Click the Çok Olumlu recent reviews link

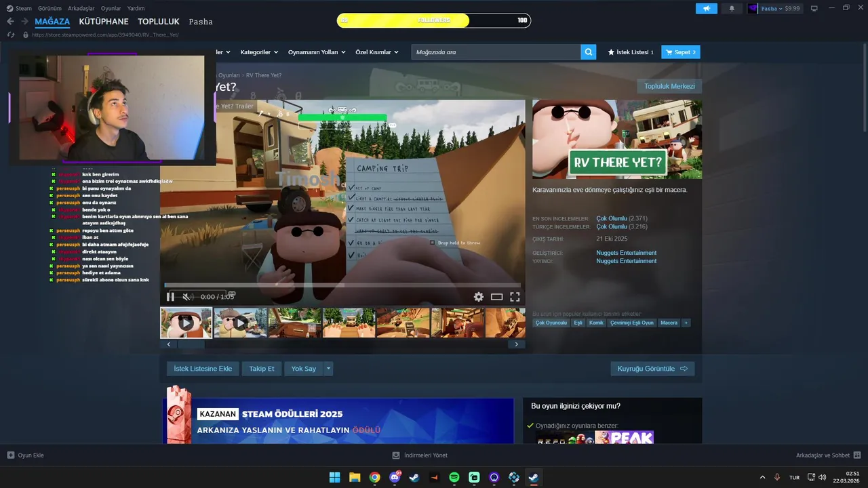tap(612, 218)
